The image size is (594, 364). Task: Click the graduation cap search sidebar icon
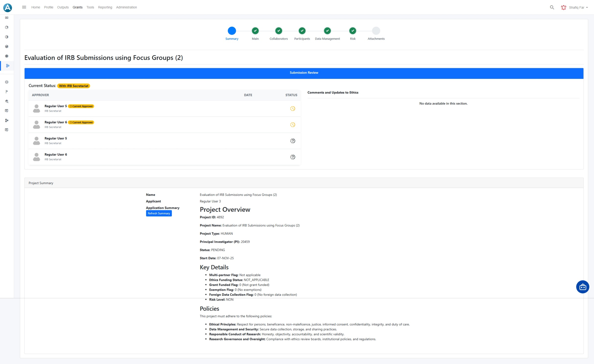click(x=7, y=101)
